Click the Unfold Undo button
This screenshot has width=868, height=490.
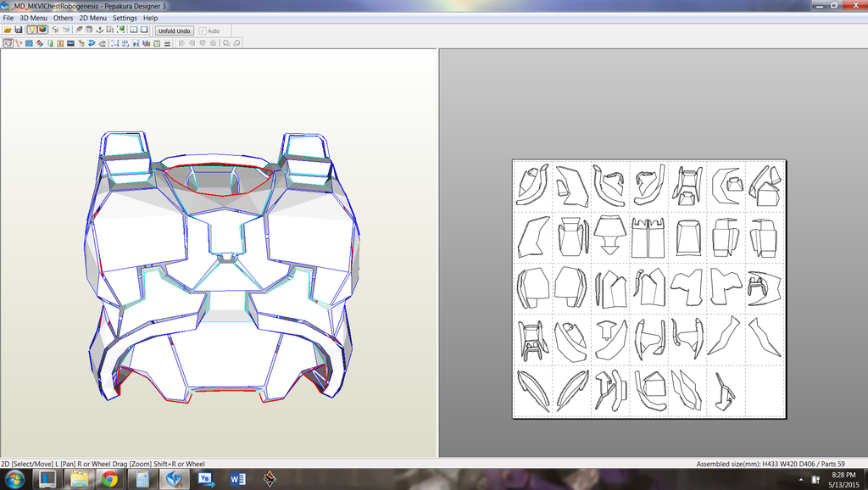coord(175,31)
